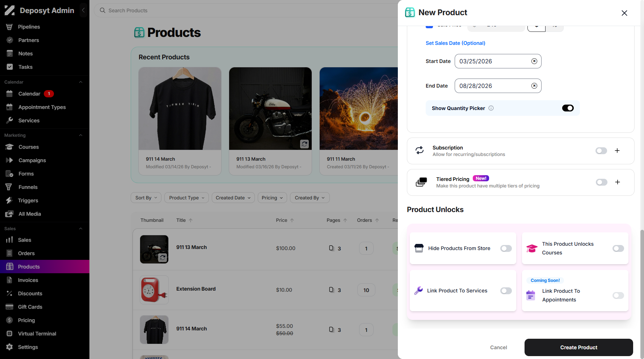Screen dimensions: 644x359
Task: Click the Create Product button
Action: 578,347
